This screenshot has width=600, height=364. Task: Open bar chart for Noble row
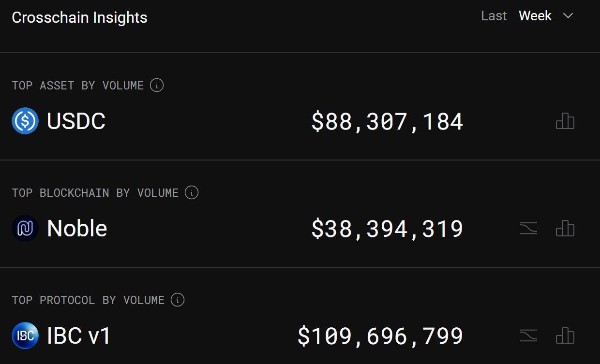tap(565, 228)
